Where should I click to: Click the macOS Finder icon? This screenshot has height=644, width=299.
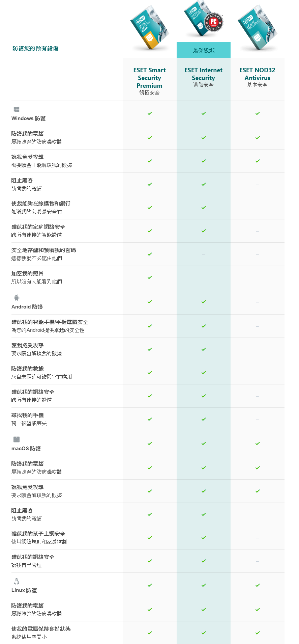[x=17, y=439]
